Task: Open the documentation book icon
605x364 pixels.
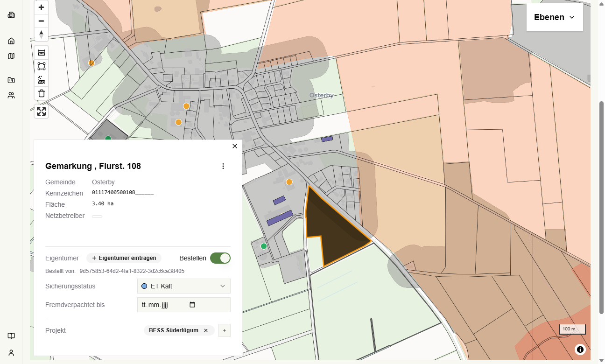Action: 11,336
